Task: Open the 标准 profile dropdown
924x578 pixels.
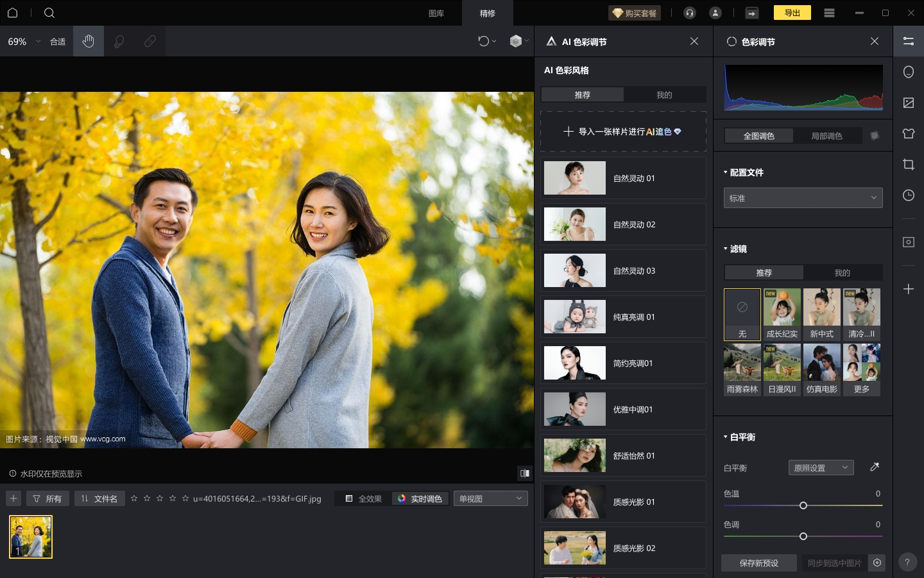Action: point(803,198)
